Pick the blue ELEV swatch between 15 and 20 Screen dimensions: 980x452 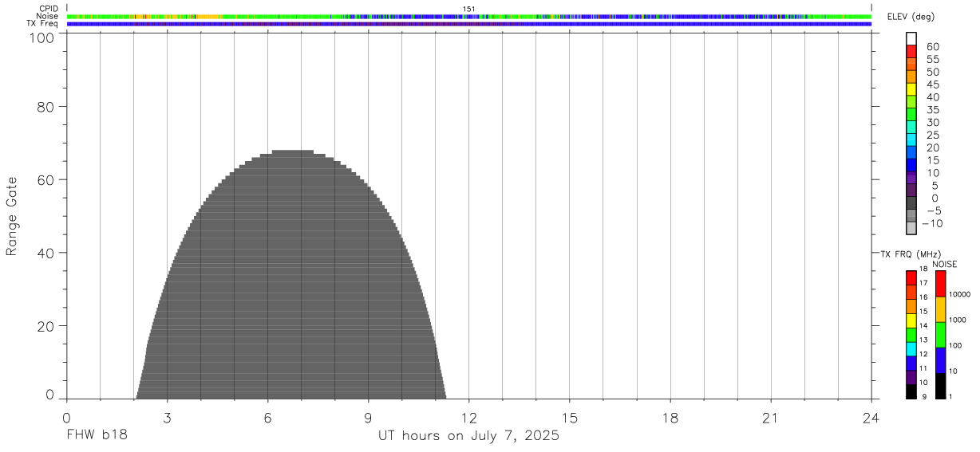click(x=911, y=153)
